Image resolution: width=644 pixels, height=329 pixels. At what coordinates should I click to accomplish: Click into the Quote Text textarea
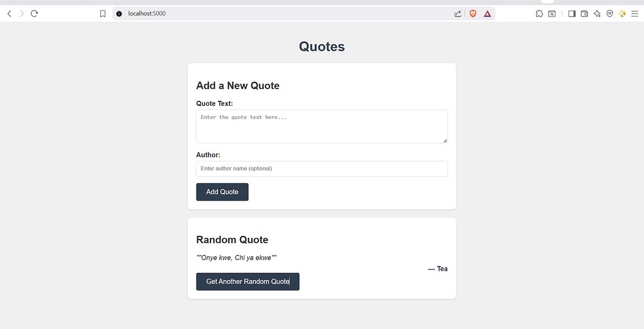[x=321, y=126]
